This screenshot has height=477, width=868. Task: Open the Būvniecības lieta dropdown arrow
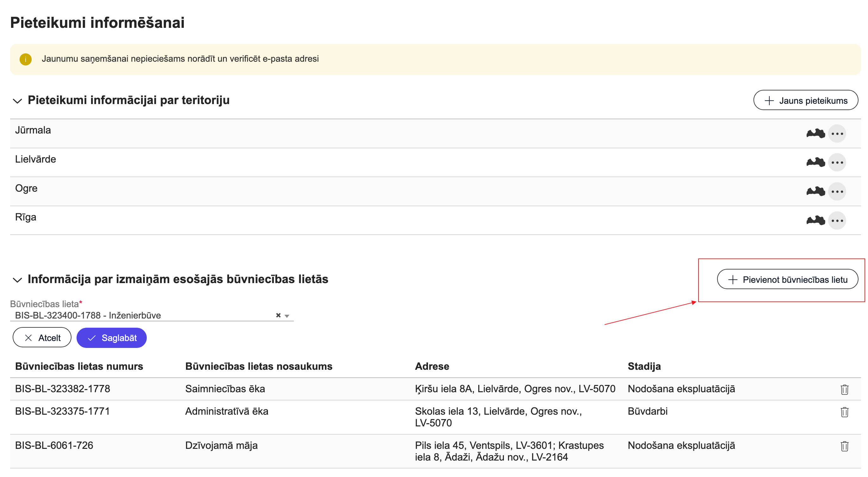pos(287,316)
